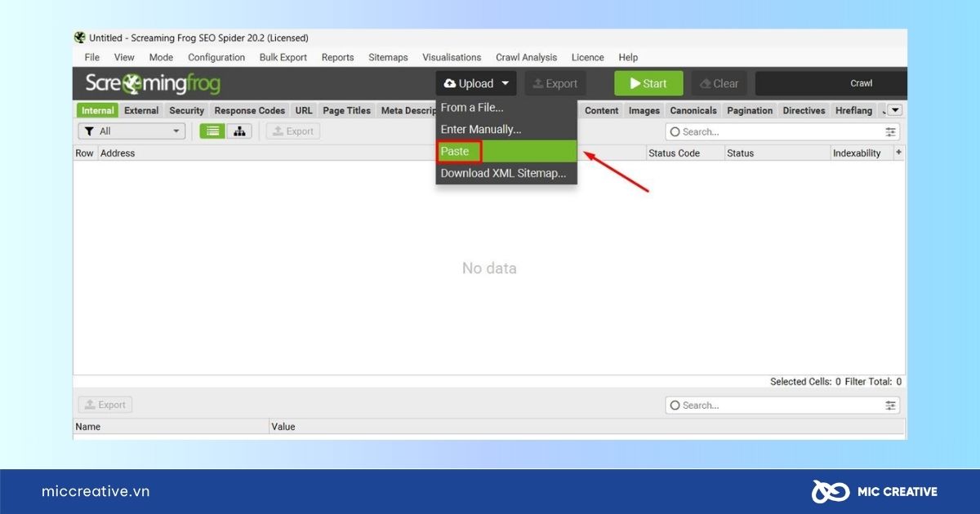Viewport: 980px width, 514px height.
Task: Select From a File upload option
Action: click(472, 108)
